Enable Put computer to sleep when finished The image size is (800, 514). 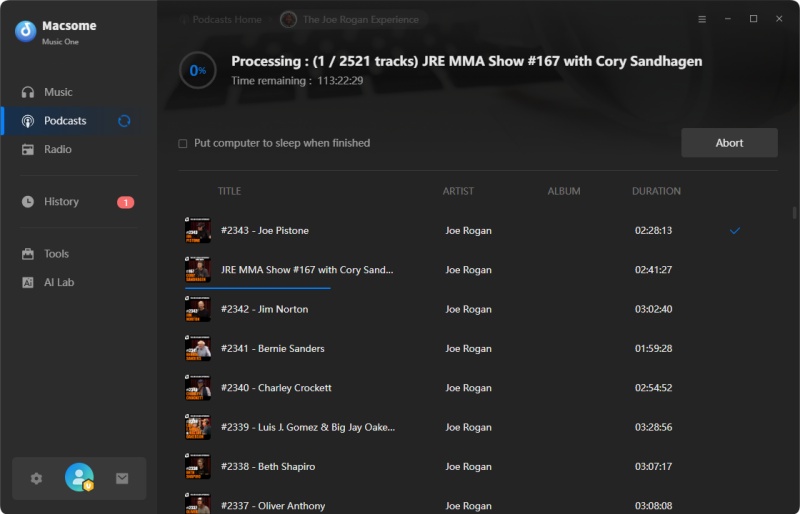(x=183, y=143)
